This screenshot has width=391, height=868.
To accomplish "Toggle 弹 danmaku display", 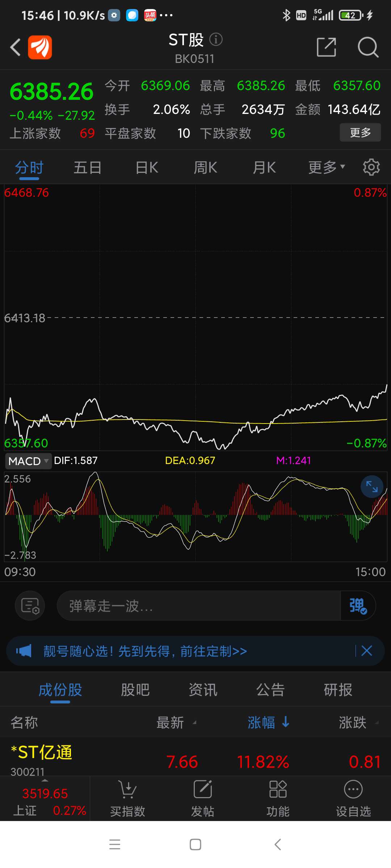I will (x=358, y=606).
